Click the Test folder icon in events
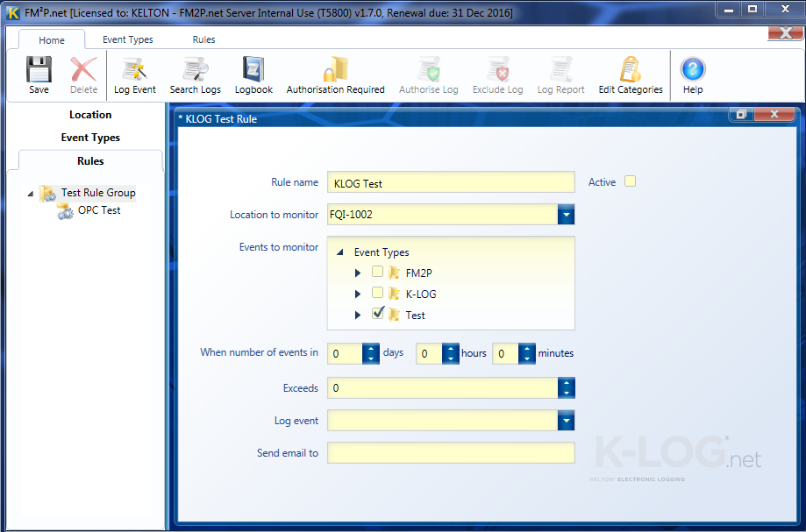Viewport: 806px width, 532px height. point(395,315)
